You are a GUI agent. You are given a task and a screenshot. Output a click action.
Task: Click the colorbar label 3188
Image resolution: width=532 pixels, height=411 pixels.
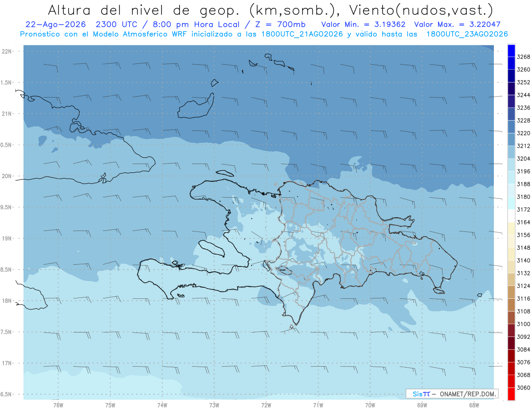coord(524,184)
